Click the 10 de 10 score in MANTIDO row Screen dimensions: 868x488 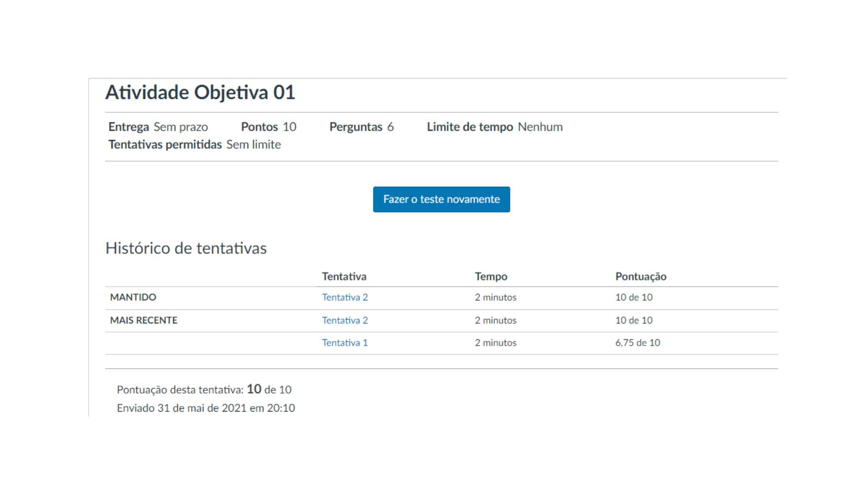point(634,297)
